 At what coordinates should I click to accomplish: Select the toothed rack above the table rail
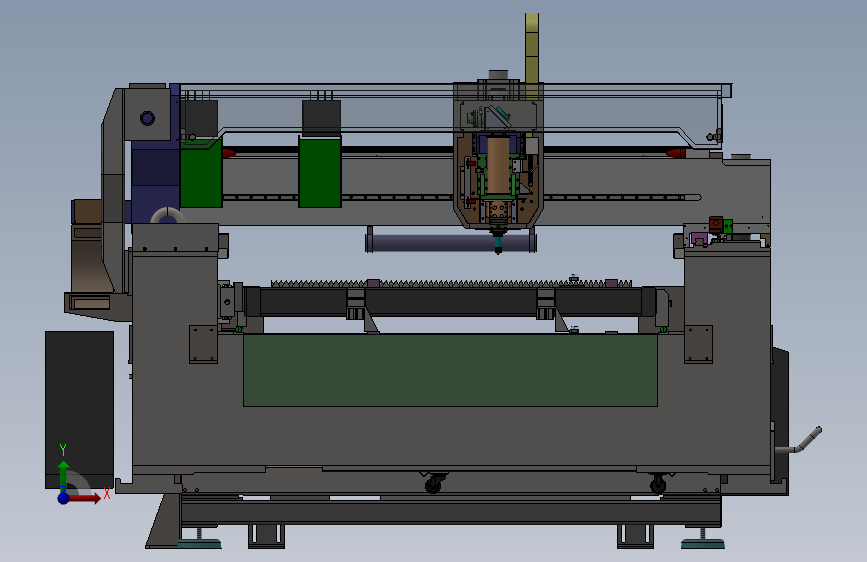[451, 283]
